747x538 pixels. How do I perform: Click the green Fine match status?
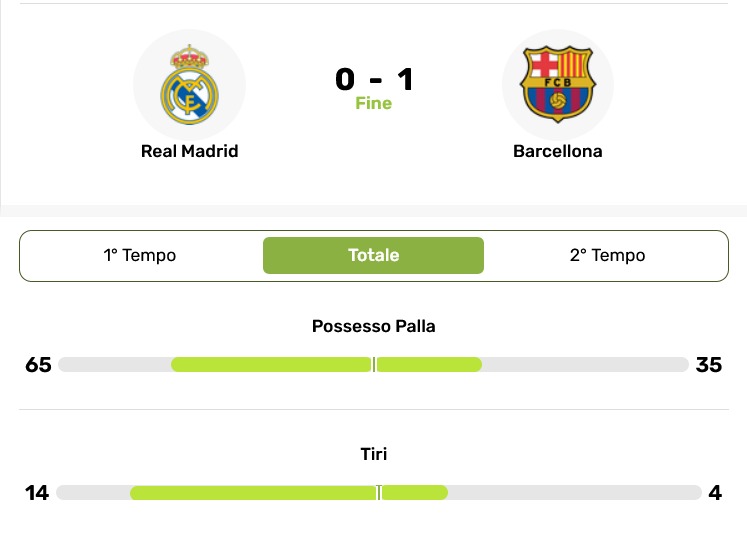tap(374, 103)
